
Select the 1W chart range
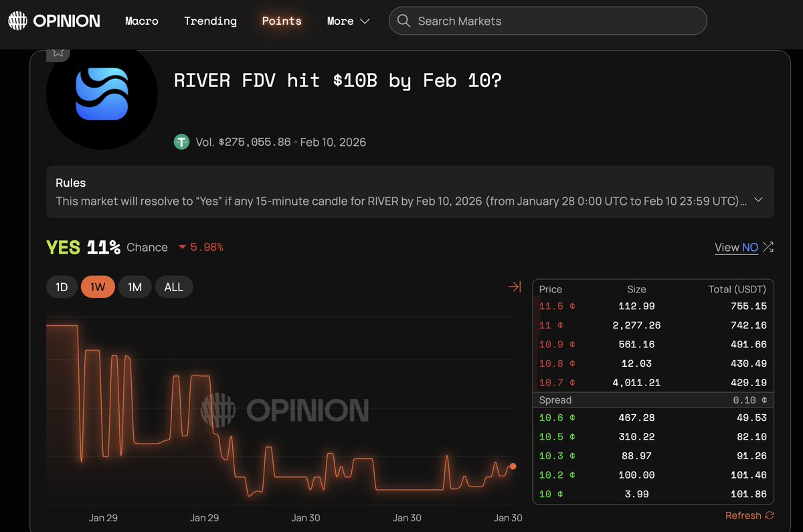point(98,287)
